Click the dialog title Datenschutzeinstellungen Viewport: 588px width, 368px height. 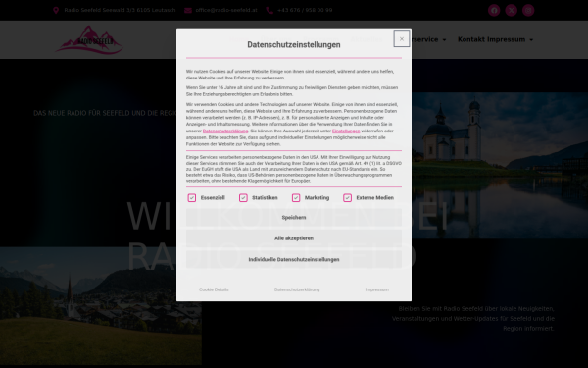294,45
